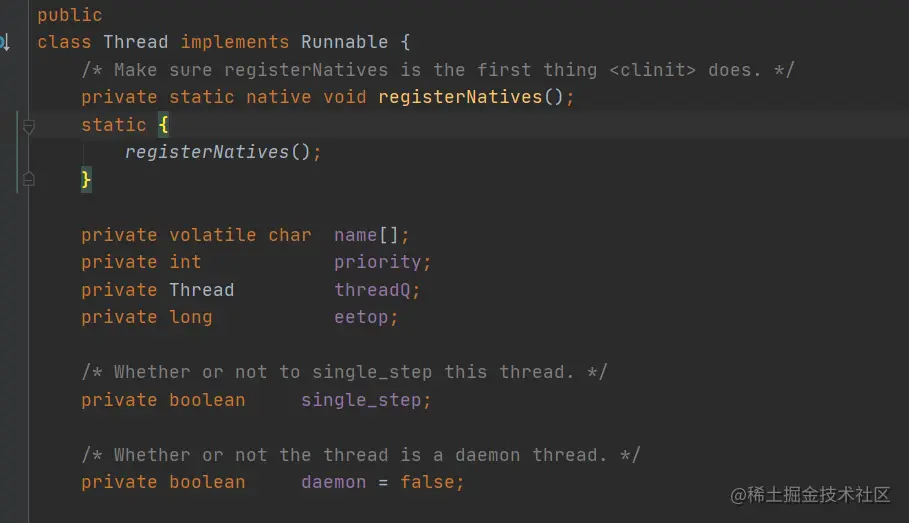
Task: Place the cursor on the highlighted closing brace
Action: tap(86, 180)
